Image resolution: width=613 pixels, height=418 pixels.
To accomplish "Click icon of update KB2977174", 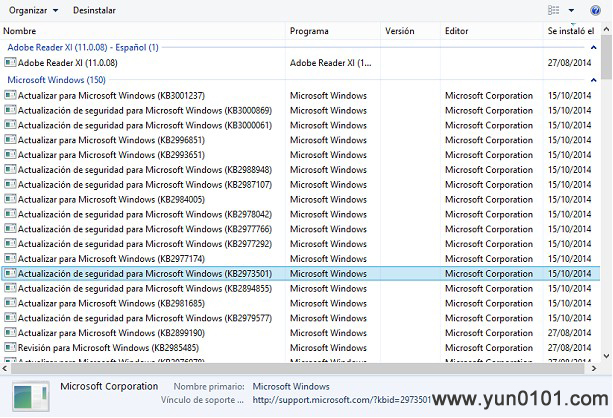I will (10, 258).
